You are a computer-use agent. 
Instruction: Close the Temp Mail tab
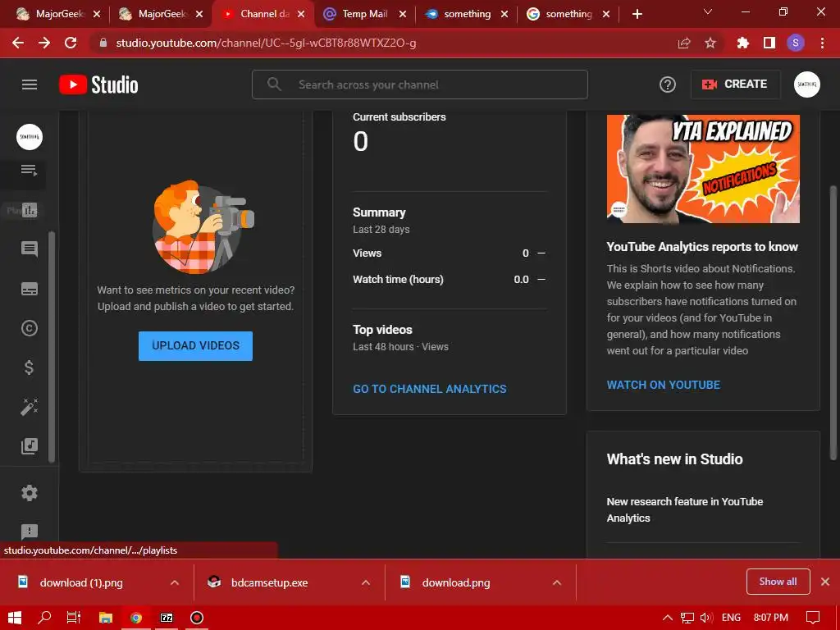tap(403, 14)
